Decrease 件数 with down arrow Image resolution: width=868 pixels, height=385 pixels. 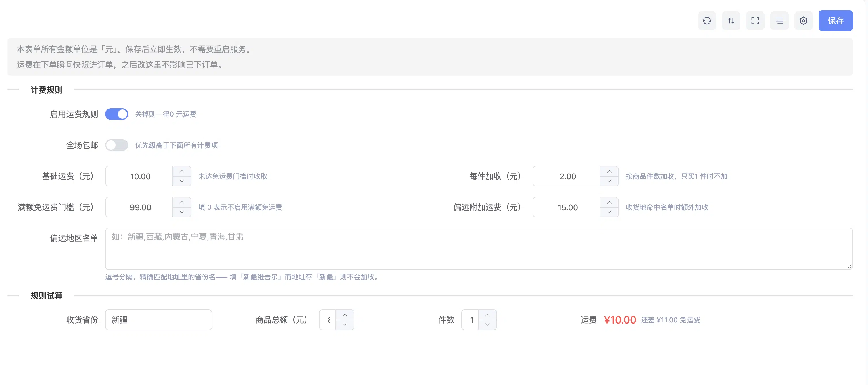[487, 324]
